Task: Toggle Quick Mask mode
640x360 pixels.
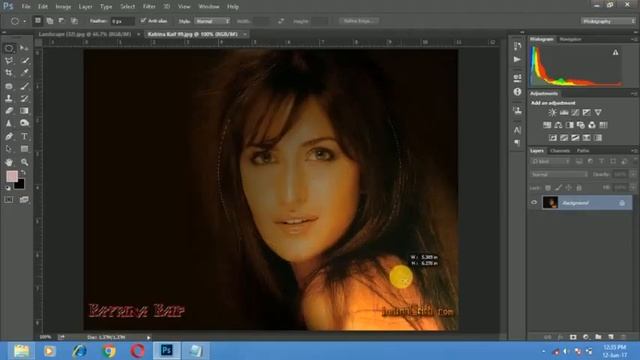Action: coord(9,200)
